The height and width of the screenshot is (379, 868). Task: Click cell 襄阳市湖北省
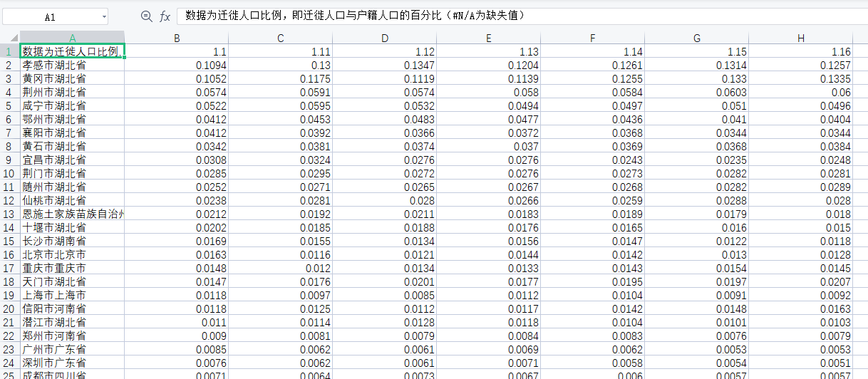click(72, 133)
